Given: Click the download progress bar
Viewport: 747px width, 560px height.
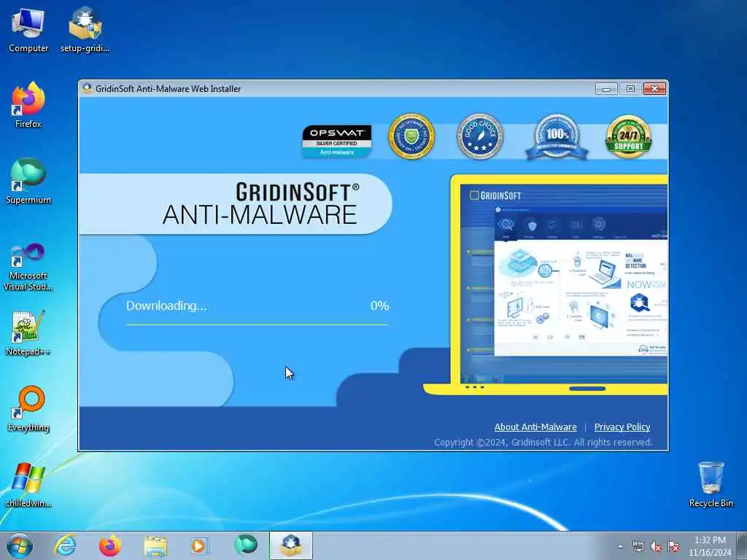Looking at the screenshot, I should [258, 324].
